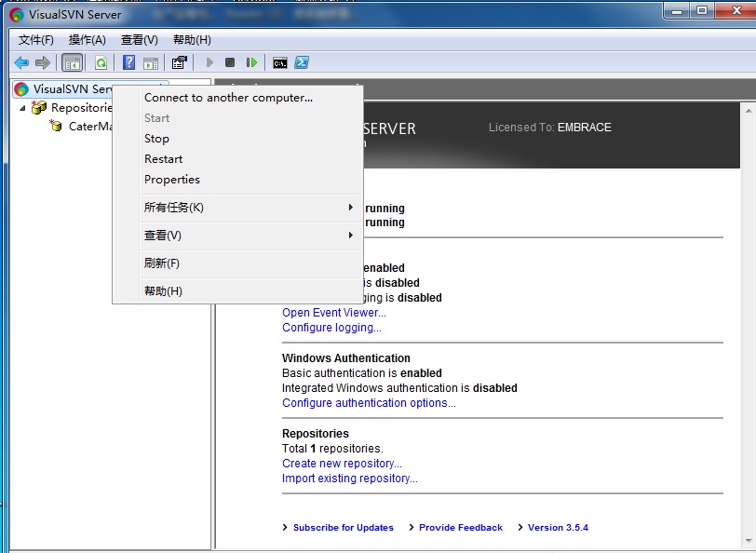Image resolution: width=756 pixels, height=553 pixels.
Task: Open Properties toolbar icon
Action: pyautogui.click(x=179, y=62)
